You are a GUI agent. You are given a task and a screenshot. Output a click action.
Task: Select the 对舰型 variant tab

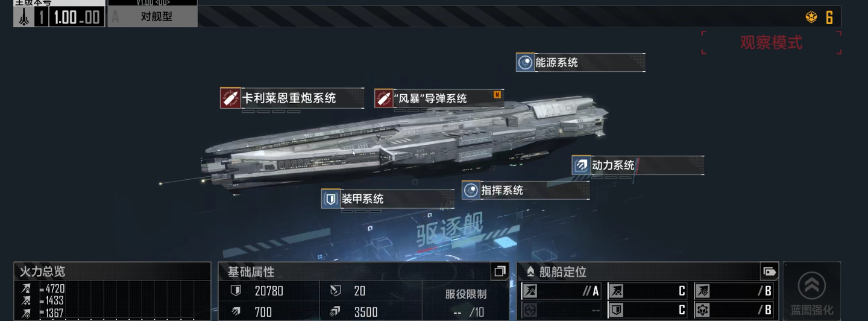[153, 16]
